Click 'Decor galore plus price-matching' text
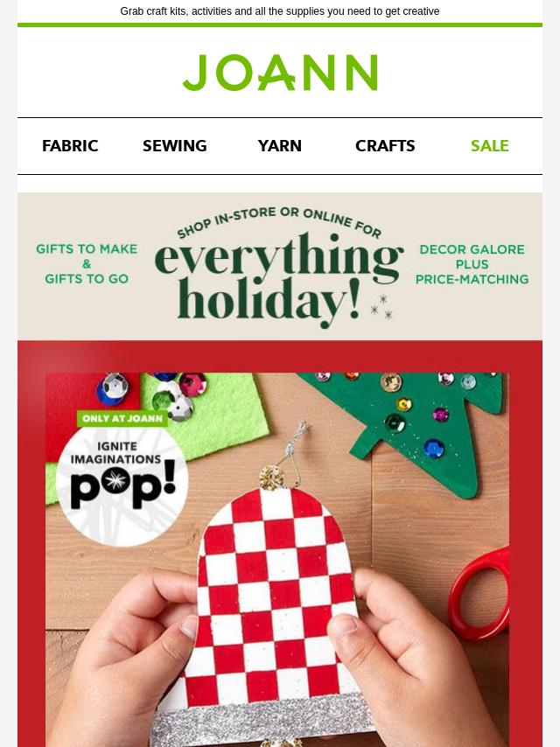Viewport: 560px width, 747px height. click(x=472, y=264)
